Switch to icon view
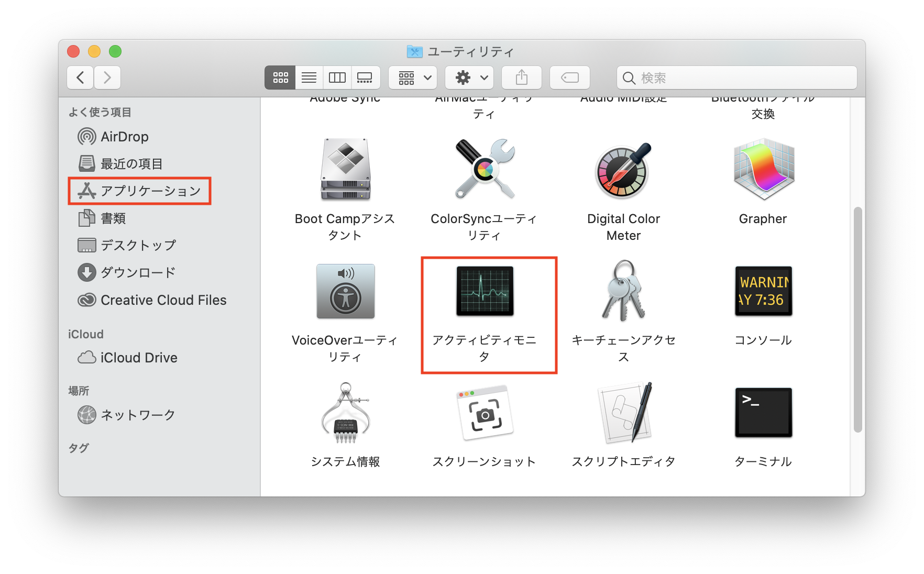Image resolution: width=924 pixels, height=574 pixels. point(280,78)
